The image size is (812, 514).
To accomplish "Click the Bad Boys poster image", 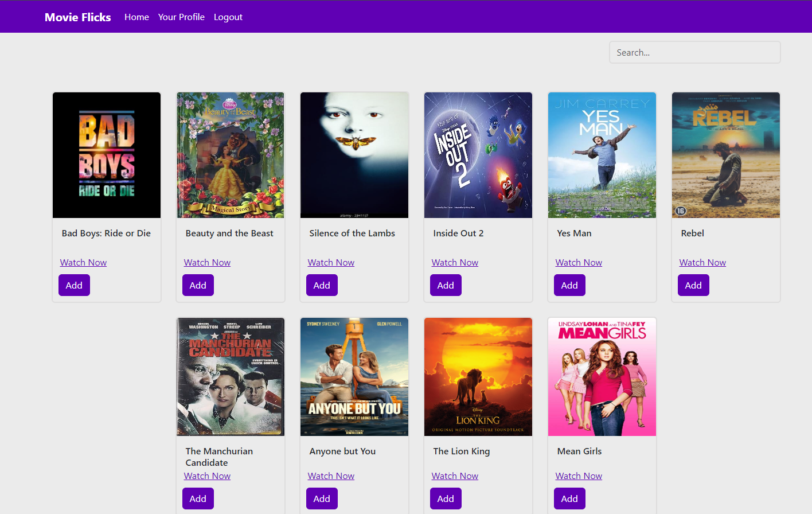I will [x=106, y=155].
